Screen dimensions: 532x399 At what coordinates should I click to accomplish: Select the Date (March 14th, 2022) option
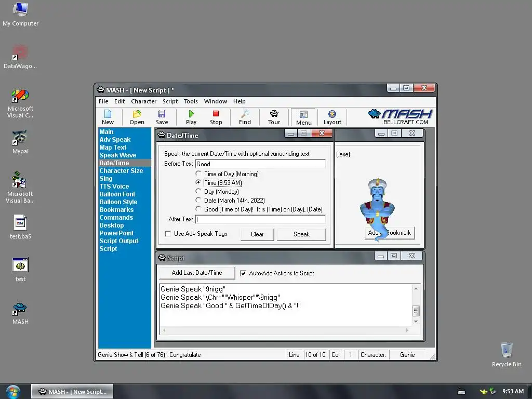(x=198, y=200)
